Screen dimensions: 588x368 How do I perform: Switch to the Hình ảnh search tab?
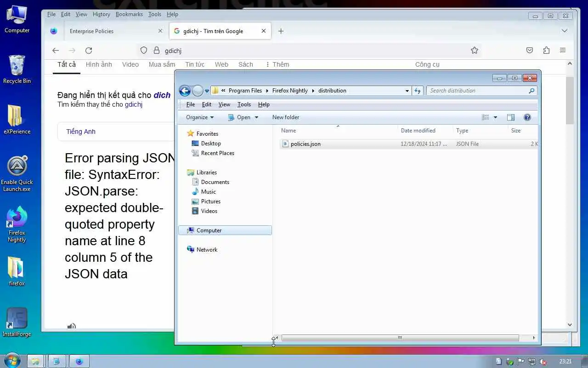pos(99,64)
